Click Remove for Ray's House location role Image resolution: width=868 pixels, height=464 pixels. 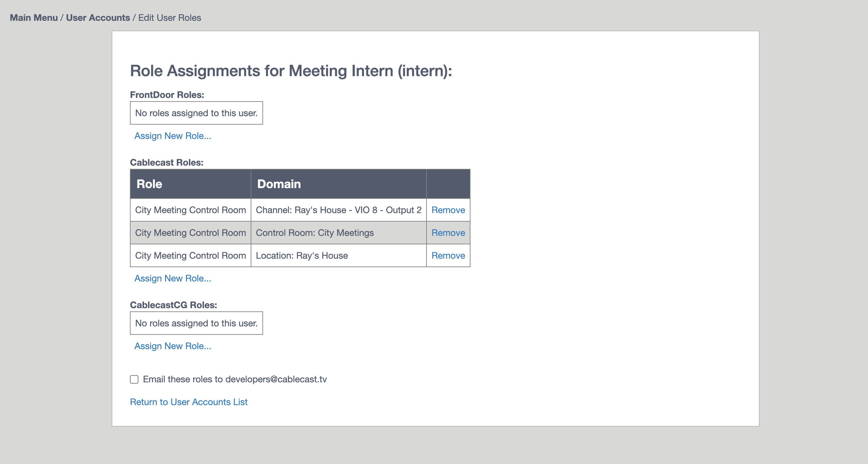[x=448, y=255]
